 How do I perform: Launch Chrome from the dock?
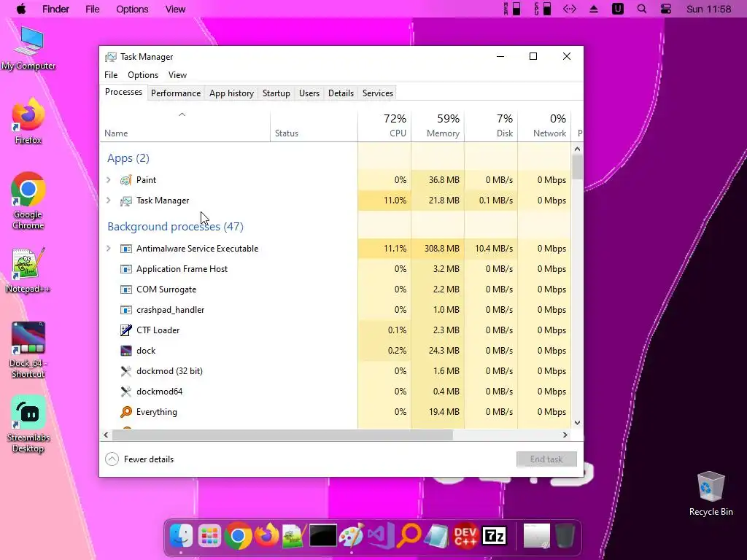[239, 536]
